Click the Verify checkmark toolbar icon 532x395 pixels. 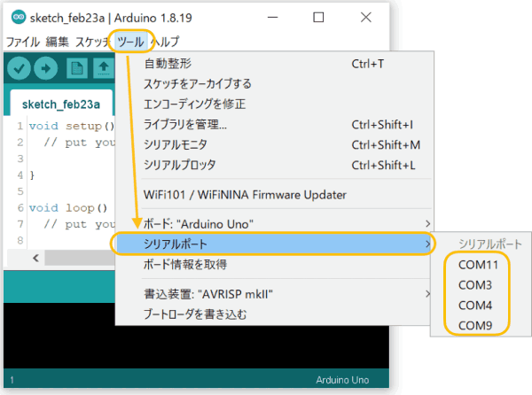(19, 69)
